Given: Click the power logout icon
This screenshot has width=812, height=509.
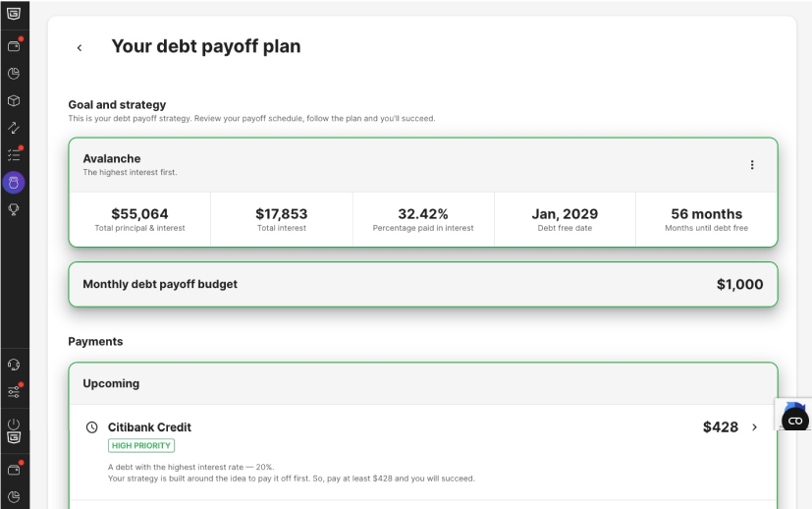Looking at the screenshot, I should pyautogui.click(x=14, y=424).
